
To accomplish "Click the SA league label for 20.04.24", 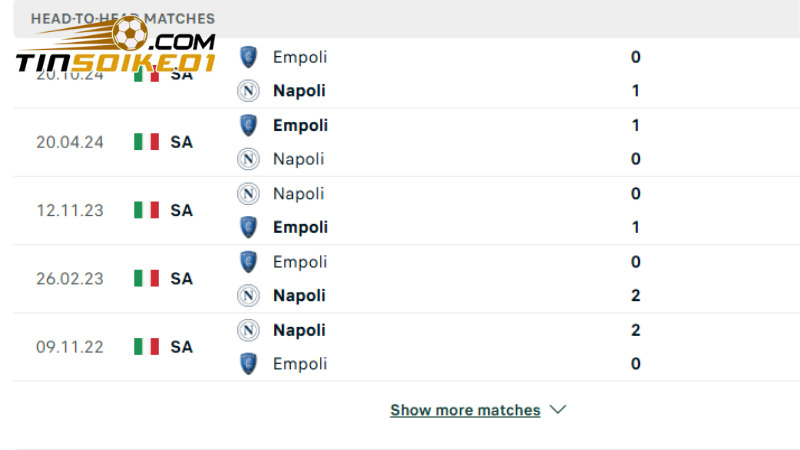I will coord(181,142).
